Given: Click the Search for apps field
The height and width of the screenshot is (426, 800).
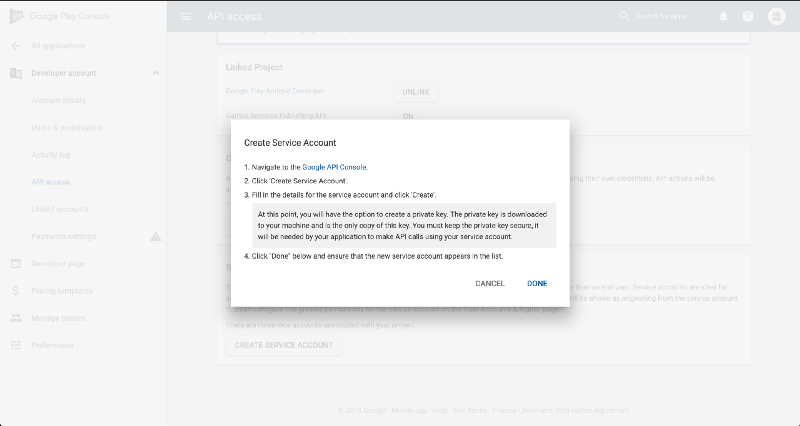Looking at the screenshot, I should tap(661, 16).
